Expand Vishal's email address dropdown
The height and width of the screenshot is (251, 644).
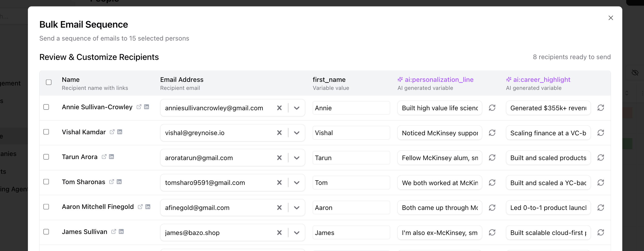point(297,133)
